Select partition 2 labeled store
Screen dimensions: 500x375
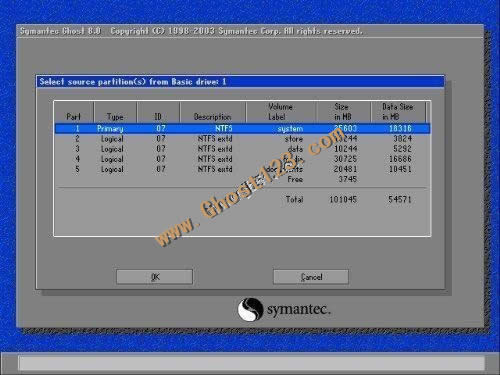(242, 139)
